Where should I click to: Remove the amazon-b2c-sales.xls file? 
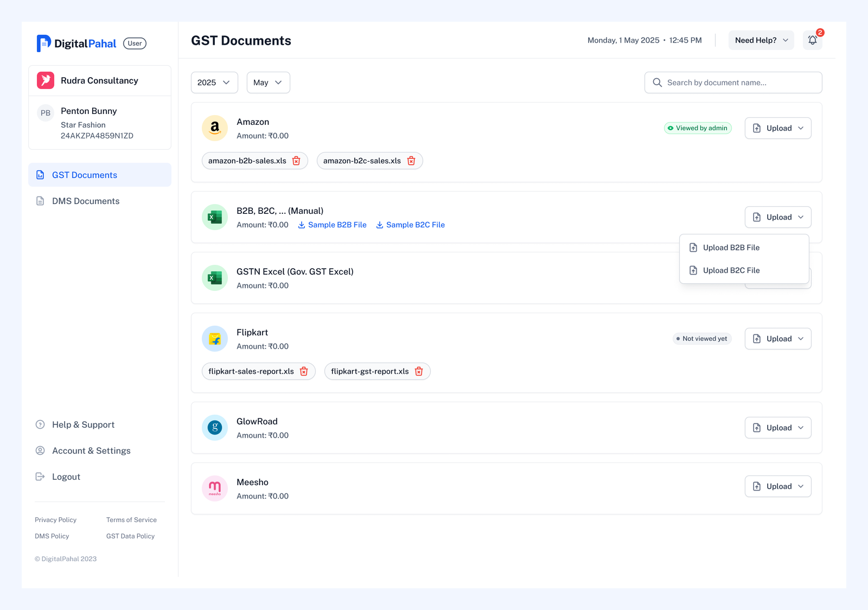click(411, 161)
